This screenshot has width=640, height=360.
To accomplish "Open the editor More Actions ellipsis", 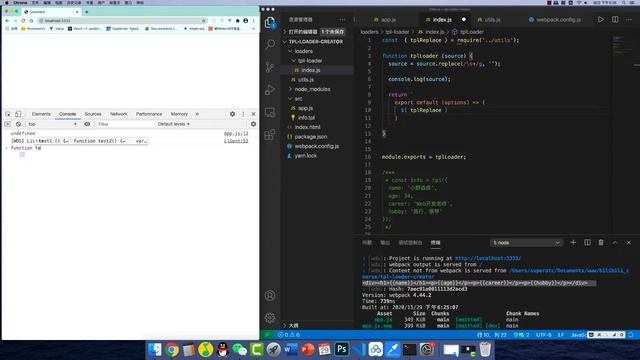I will tap(629, 19).
